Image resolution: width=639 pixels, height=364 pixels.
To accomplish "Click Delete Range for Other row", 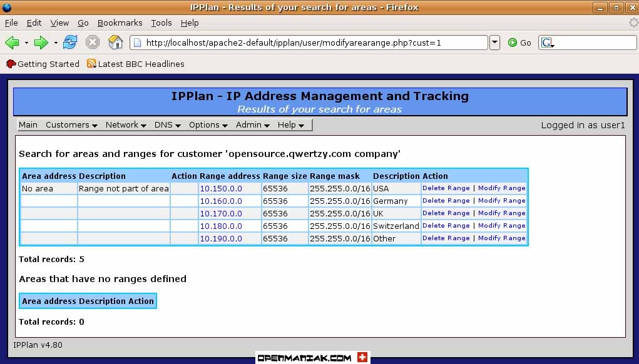I will (x=446, y=238).
